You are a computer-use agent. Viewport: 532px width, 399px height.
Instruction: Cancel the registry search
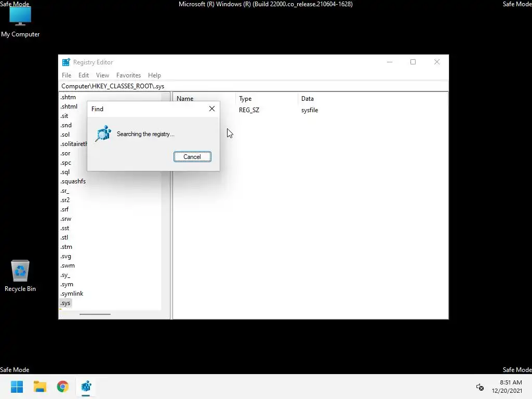click(192, 157)
